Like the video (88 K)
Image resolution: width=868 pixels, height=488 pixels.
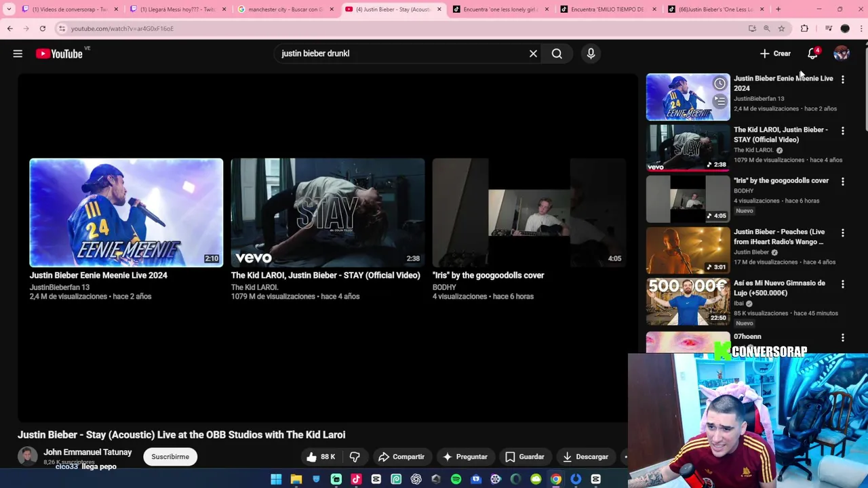coord(321,457)
